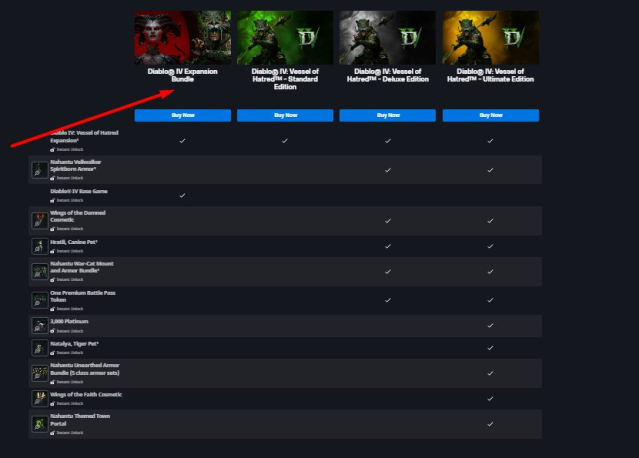Click the Premium Battle Pass Token icon
The image size is (639, 458).
point(40,300)
